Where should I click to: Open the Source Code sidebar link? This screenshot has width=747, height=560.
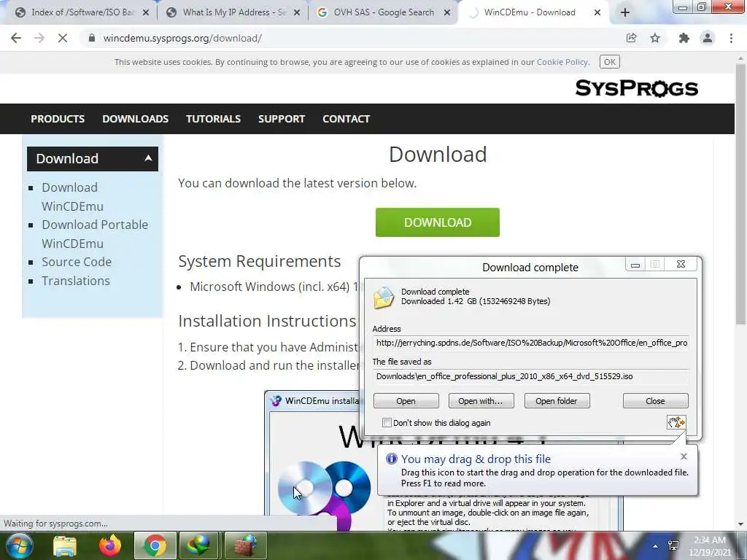[77, 262]
